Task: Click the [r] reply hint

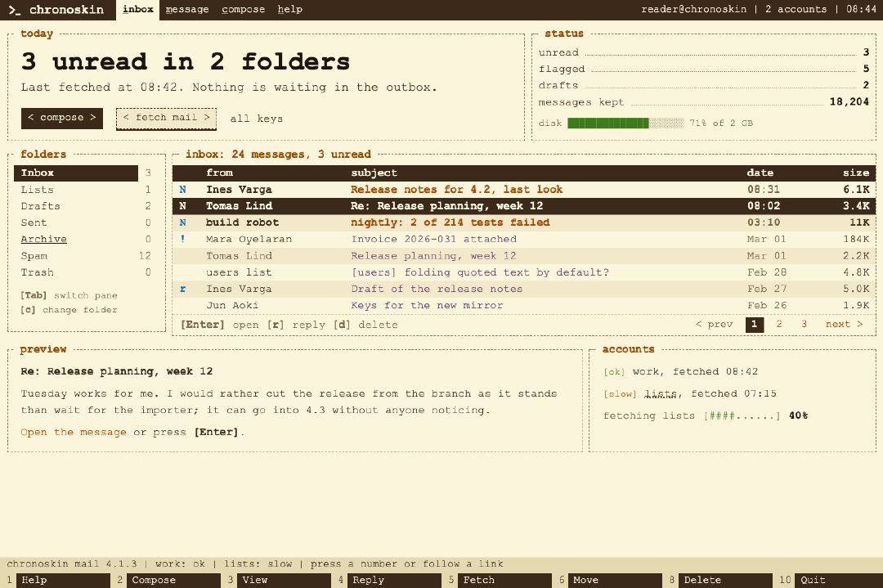Action: pyautogui.click(x=296, y=325)
